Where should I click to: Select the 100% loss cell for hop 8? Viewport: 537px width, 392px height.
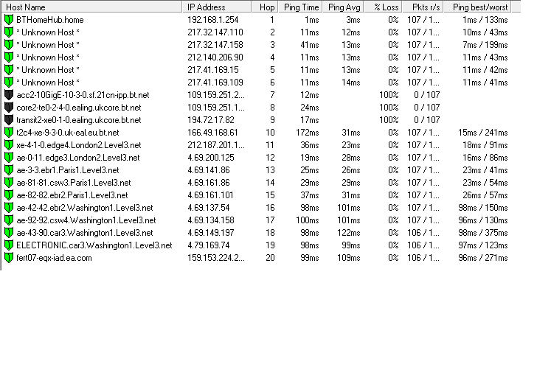click(389, 108)
